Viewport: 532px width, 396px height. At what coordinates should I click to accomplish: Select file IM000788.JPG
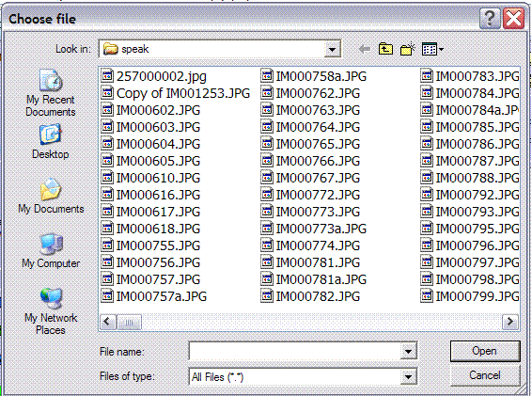tap(470, 178)
